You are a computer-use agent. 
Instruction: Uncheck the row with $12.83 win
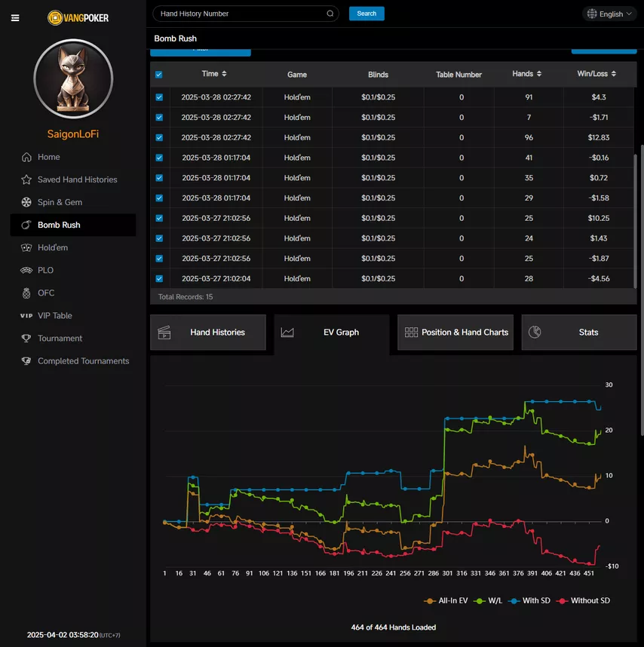click(x=158, y=138)
